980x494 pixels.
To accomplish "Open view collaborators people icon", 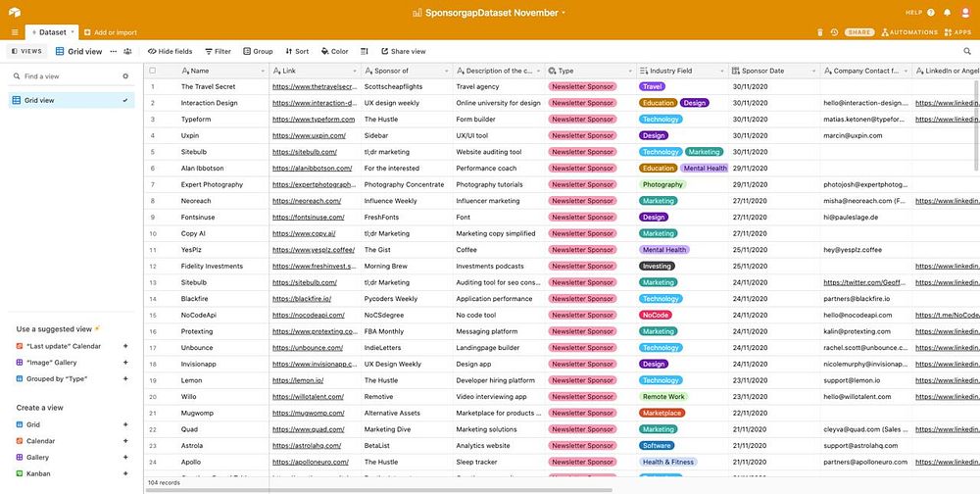I will point(127,51).
